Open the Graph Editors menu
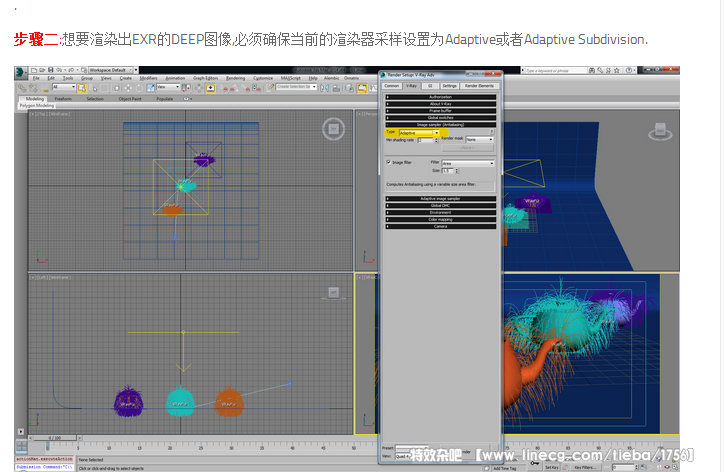This screenshot has height=472, width=724. tap(205, 78)
